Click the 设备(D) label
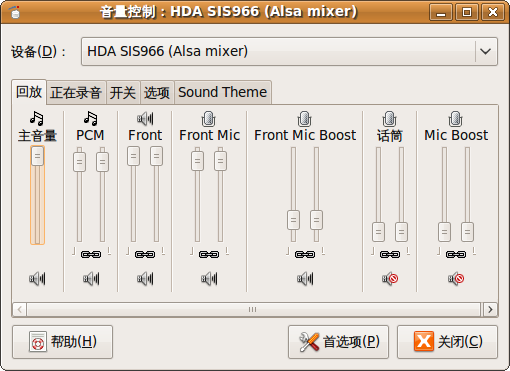The image size is (510, 371). click(x=38, y=52)
